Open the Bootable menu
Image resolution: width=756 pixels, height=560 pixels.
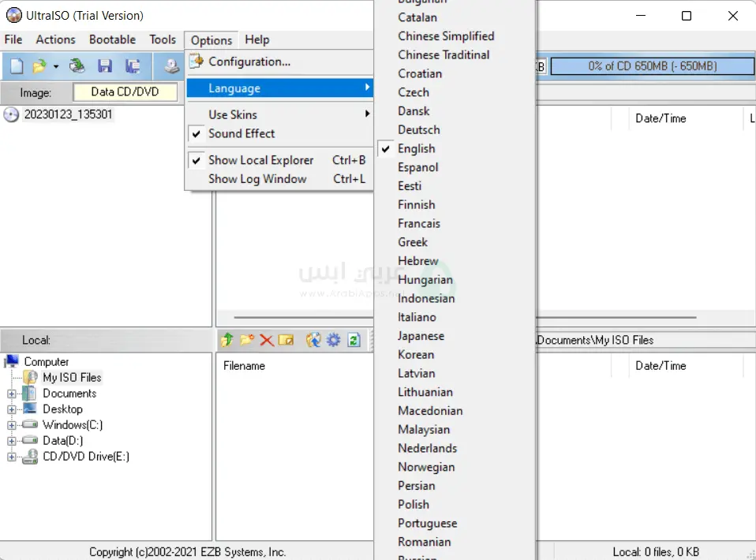112,39
